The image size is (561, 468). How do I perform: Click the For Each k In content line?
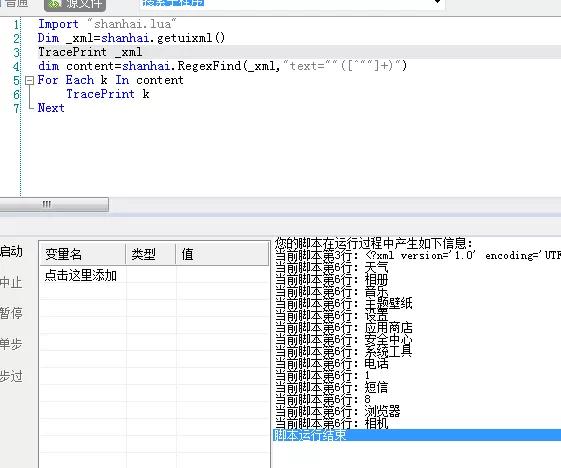[111, 80]
